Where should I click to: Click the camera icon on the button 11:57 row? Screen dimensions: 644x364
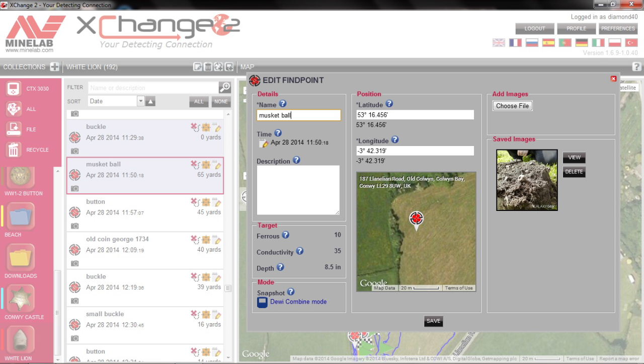click(x=74, y=226)
